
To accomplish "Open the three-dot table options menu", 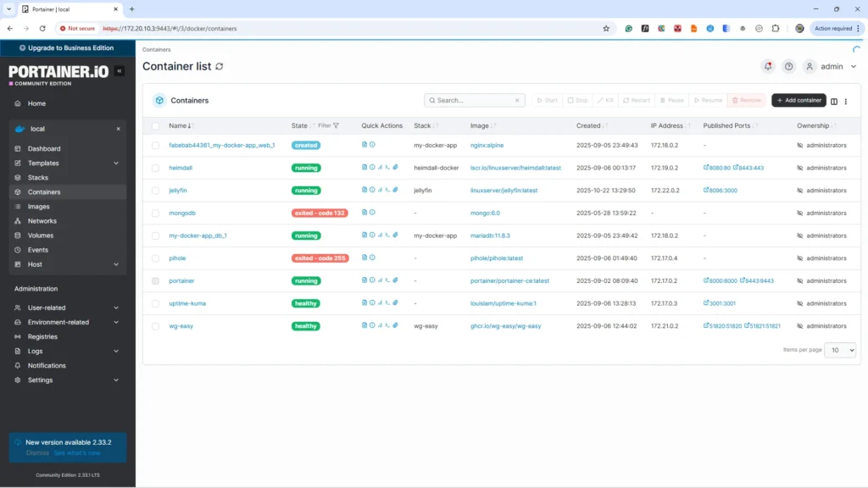I will (x=846, y=101).
